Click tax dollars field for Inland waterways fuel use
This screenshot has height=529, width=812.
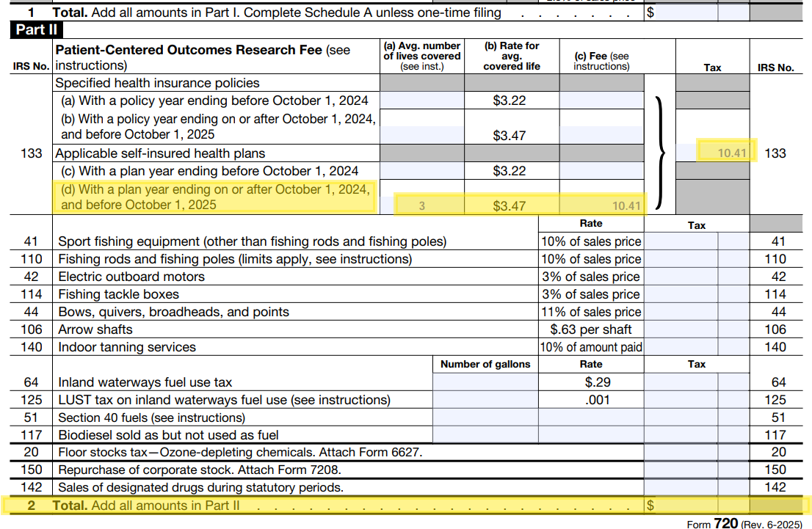coord(681,382)
